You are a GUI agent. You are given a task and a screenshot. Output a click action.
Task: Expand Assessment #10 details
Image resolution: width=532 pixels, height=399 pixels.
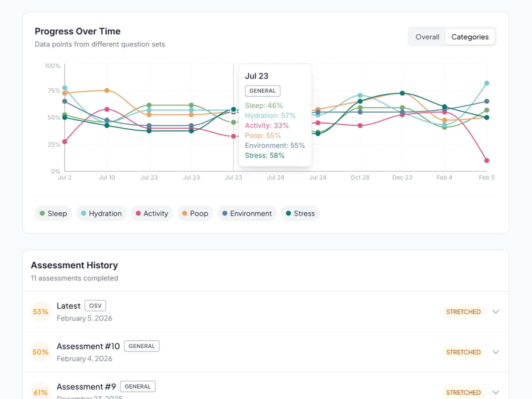pyautogui.click(x=496, y=352)
